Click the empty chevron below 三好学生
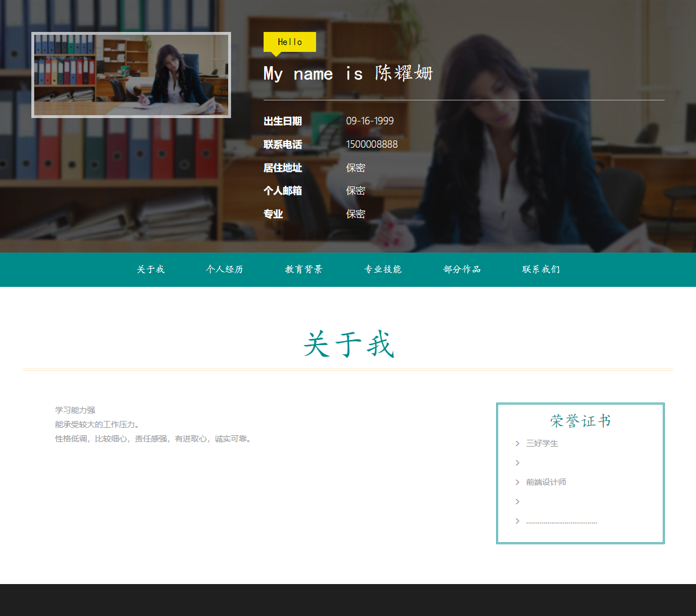Image resolution: width=696 pixels, height=616 pixels. click(517, 463)
